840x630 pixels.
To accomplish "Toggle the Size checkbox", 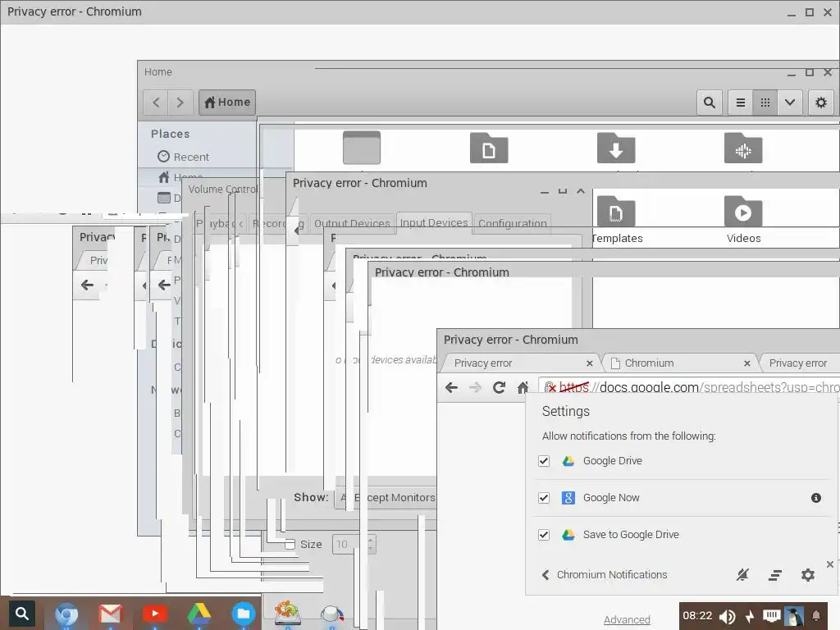I will pyautogui.click(x=290, y=545).
